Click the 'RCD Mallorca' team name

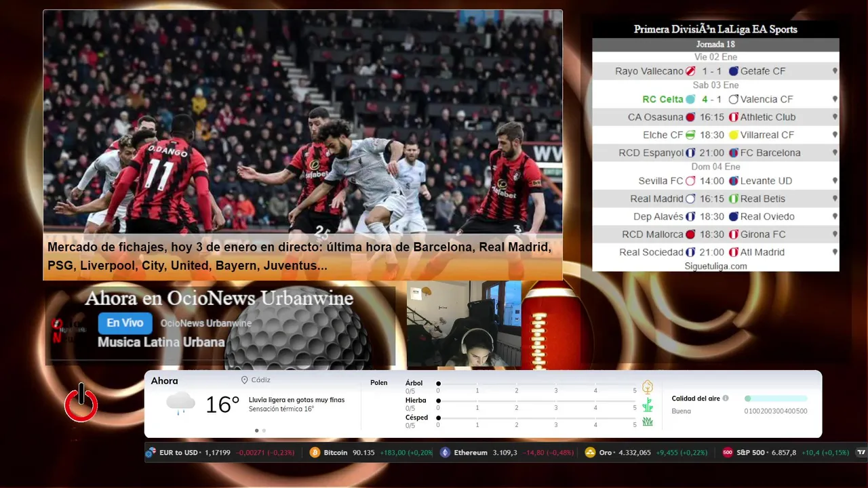point(652,235)
